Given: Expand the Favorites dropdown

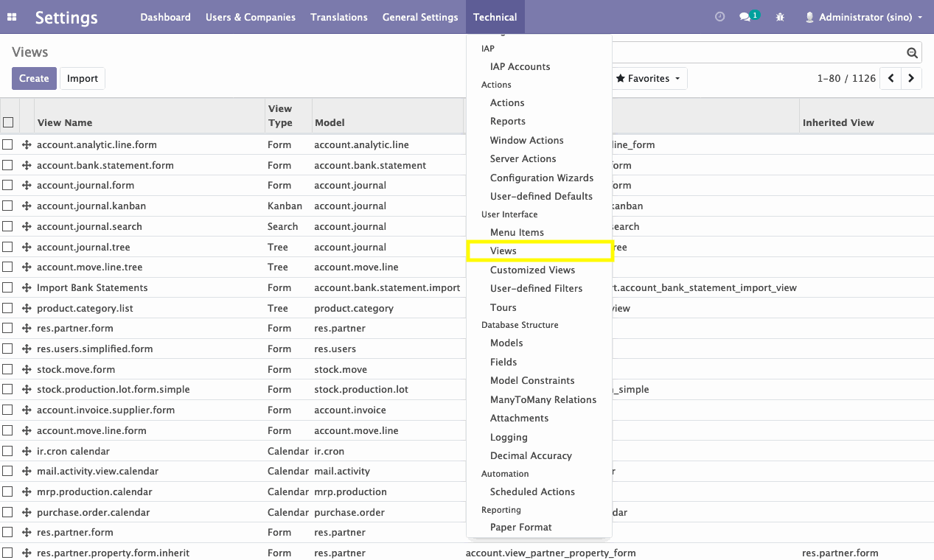Looking at the screenshot, I should coord(648,78).
